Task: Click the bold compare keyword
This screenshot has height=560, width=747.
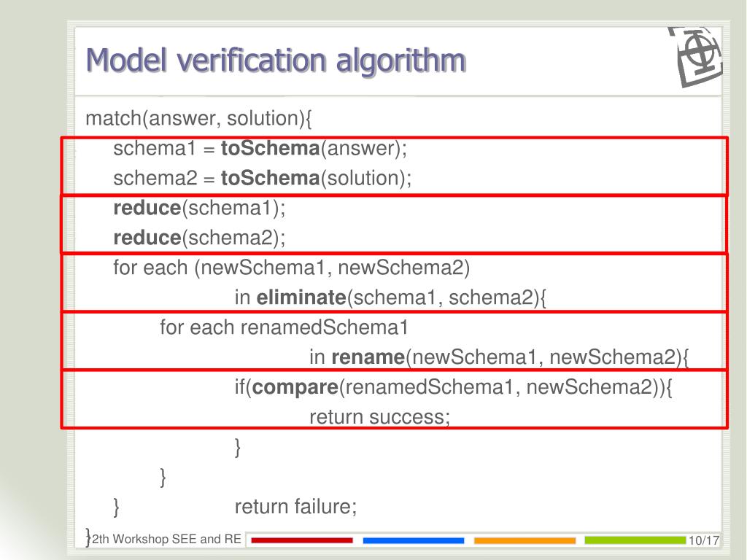Action: tap(295, 387)
